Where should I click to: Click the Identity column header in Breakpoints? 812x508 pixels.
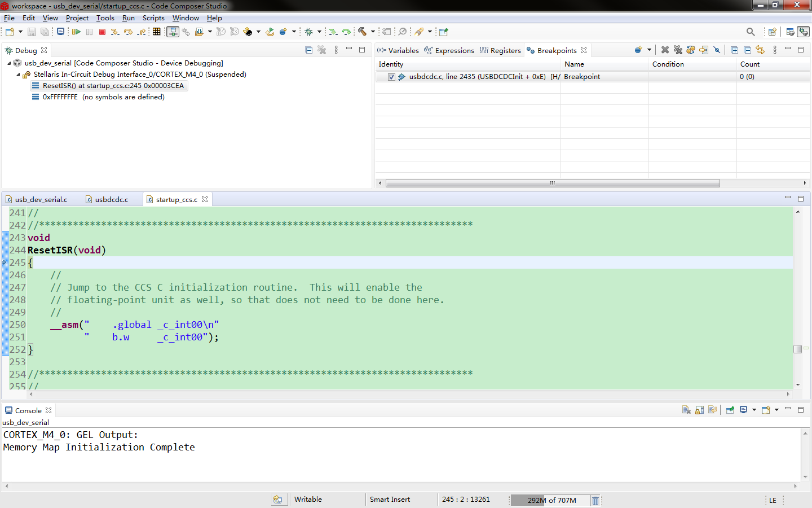468,64
